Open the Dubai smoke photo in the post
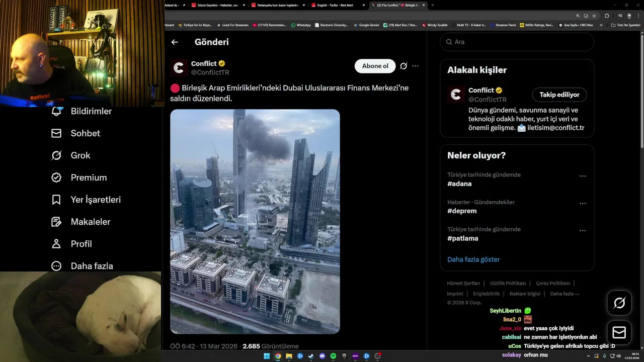 (x=255, y=222)
